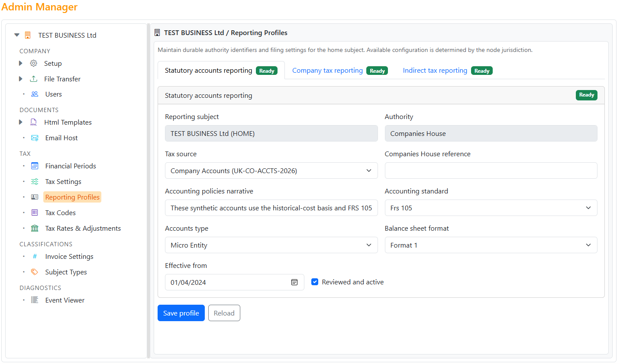
Task: Open the Balance sheet format dropdown
Action: click(x=491, y=245)
